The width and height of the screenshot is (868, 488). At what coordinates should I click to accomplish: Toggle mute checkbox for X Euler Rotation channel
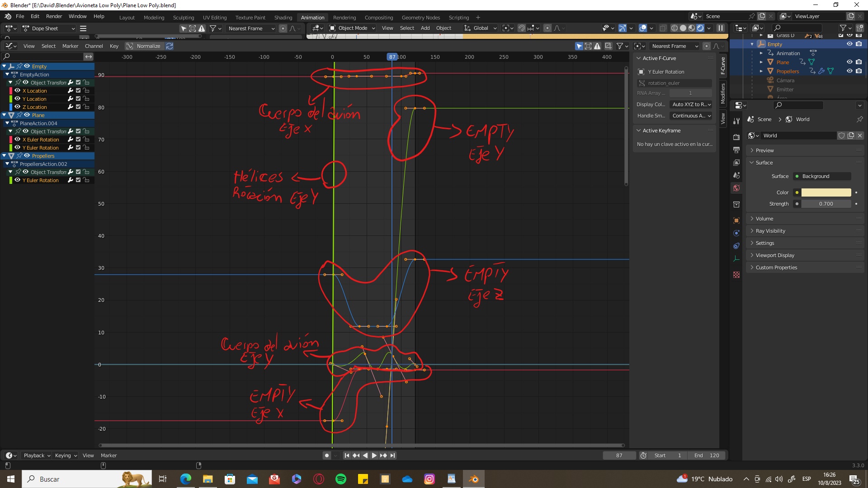[x=78, y=140]
